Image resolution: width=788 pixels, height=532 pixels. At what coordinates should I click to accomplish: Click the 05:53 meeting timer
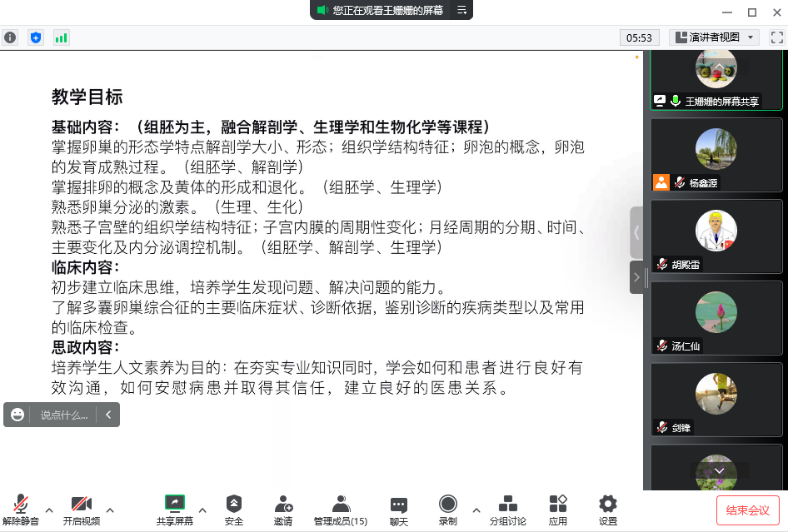tap(639, 37)
